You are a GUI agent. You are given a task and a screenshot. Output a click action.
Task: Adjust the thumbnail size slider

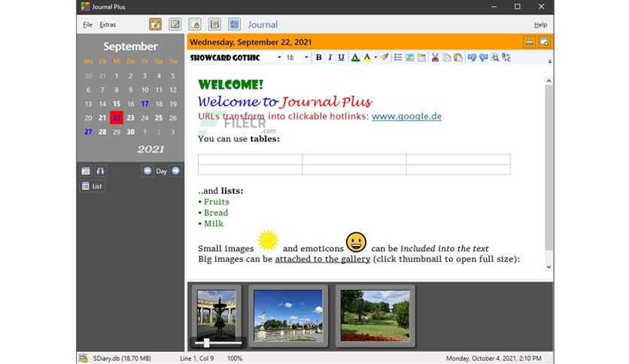point(206,343)
